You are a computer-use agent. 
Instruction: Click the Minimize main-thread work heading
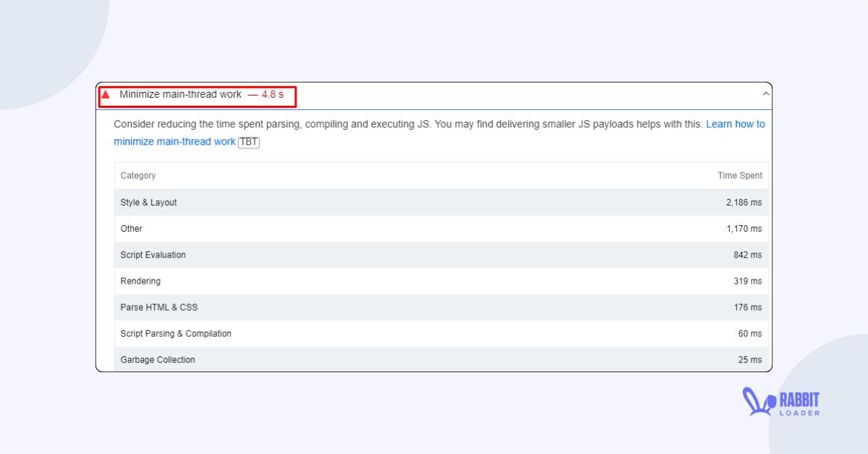(x=179, y=95)
